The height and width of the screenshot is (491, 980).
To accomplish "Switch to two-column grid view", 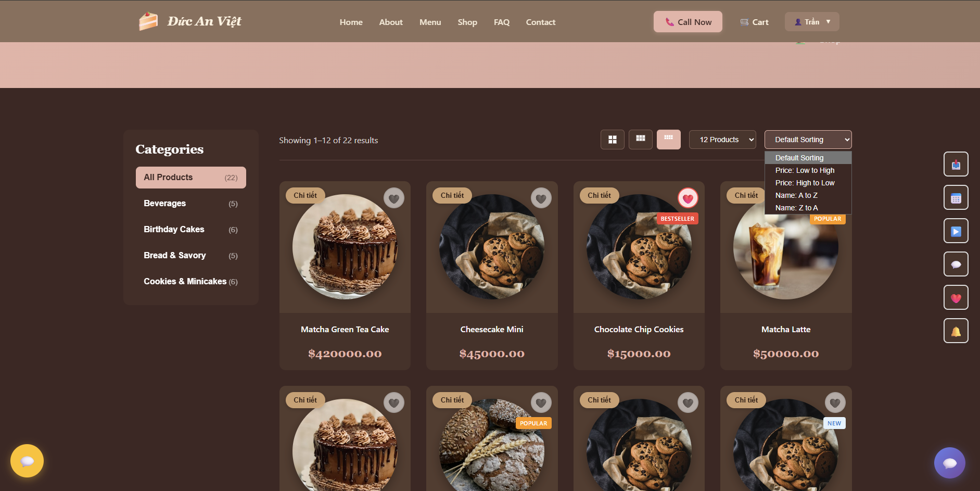I will (613, 140).
